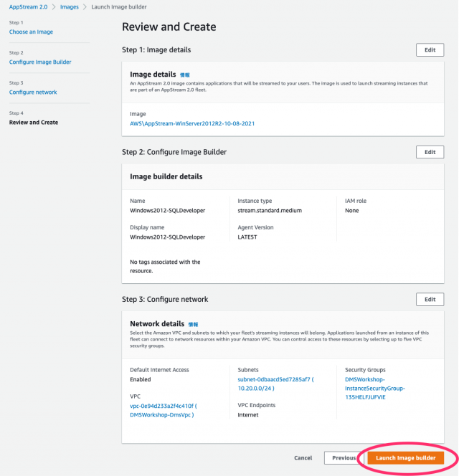Image resolution: width=459 pixels, height=476 pixels.
Task: Click the Security Groups label
Action: [365, 370]
